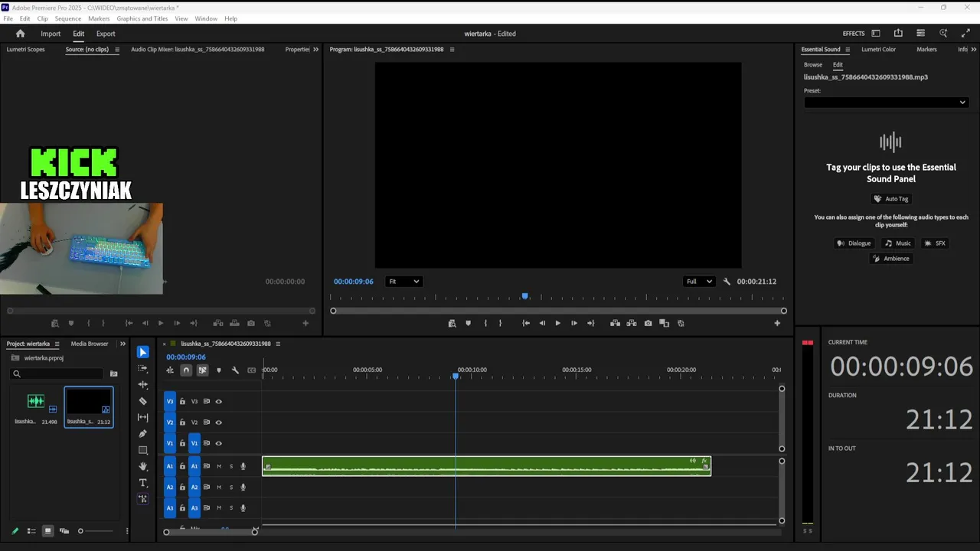Screen dimensions: 980x551
Task: Open the Sequence menu
Action: 68,18
